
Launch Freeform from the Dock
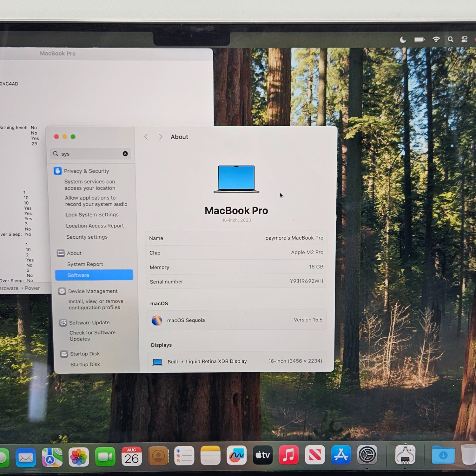tap(236, 455)
